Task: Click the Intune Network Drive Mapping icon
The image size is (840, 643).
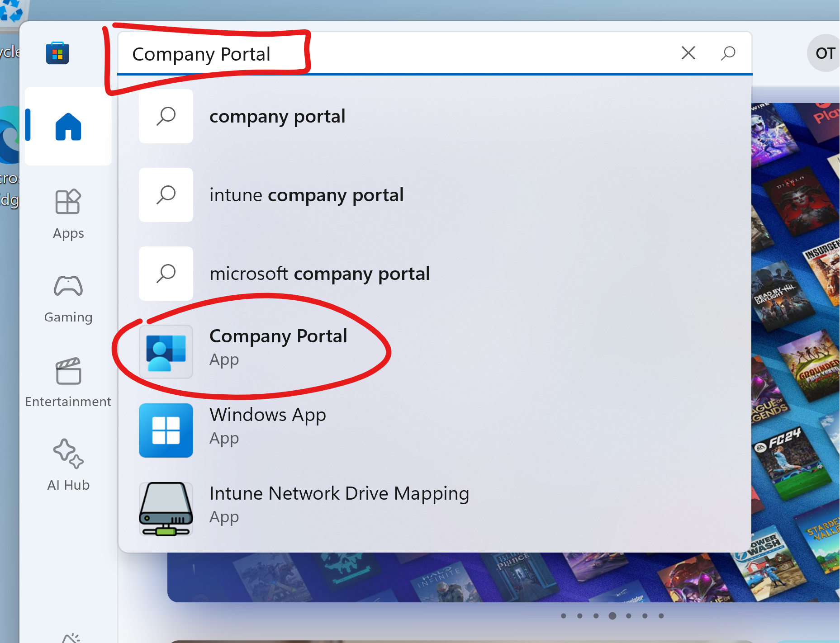Action: pos(166,509)
